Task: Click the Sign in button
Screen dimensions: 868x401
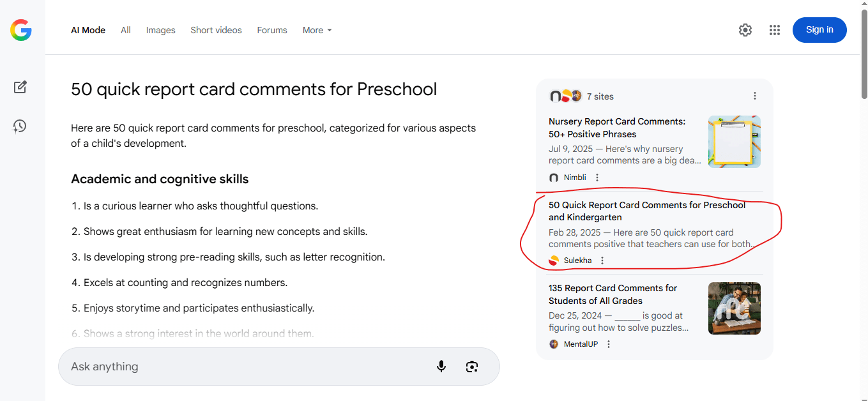Action: [819, 30]
